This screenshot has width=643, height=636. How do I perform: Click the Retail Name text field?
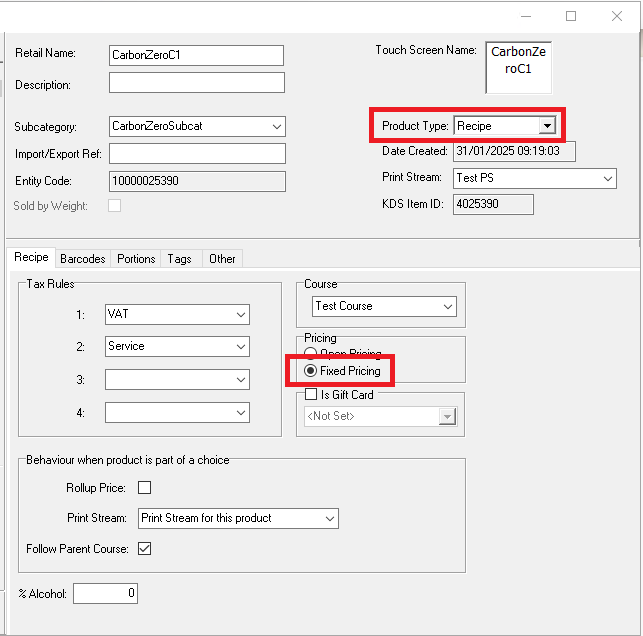196,55
